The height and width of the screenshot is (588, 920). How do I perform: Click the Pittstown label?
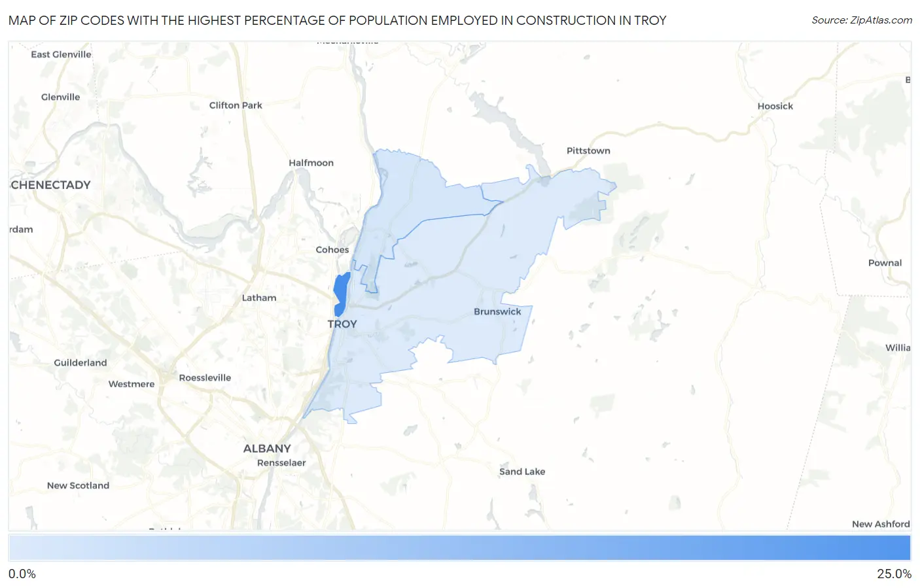tap(588, 150)
